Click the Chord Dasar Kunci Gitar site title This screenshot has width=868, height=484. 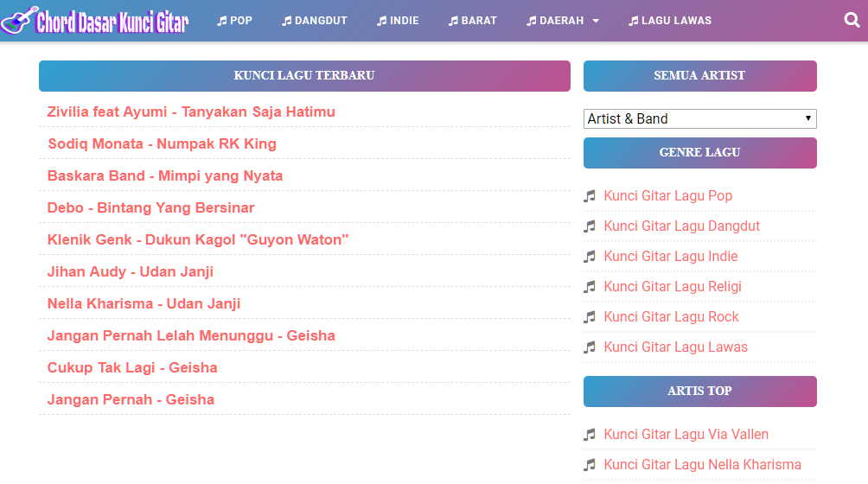(x=112, y=22)
